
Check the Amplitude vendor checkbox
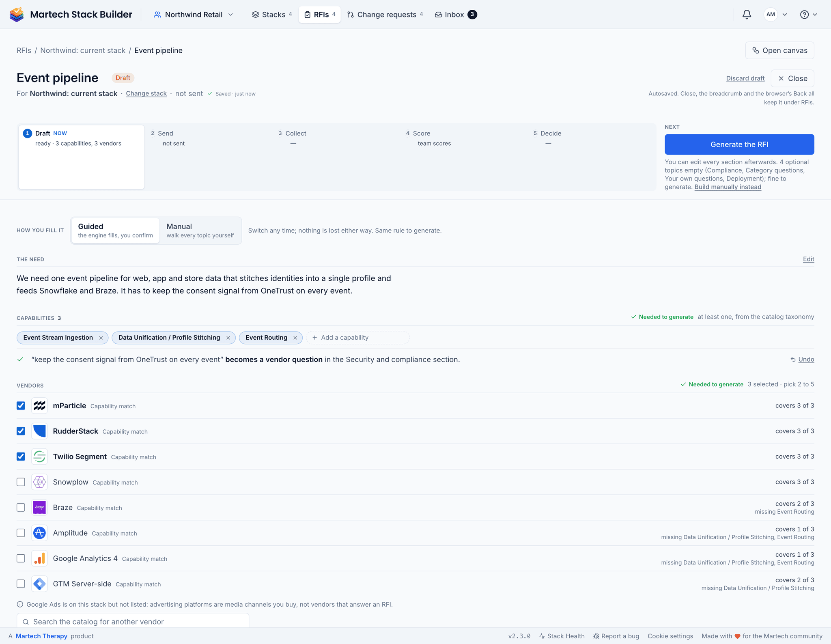(x=21, y=533)
